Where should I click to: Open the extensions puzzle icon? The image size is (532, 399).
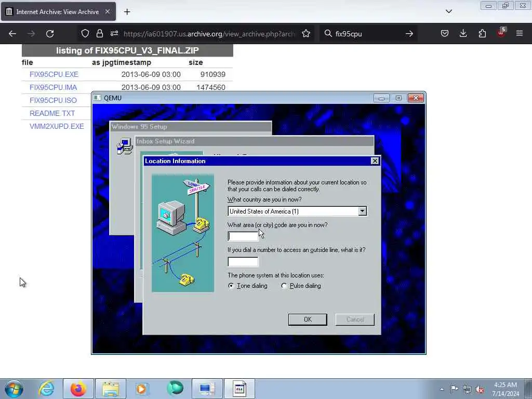click(x=482, y=33)
